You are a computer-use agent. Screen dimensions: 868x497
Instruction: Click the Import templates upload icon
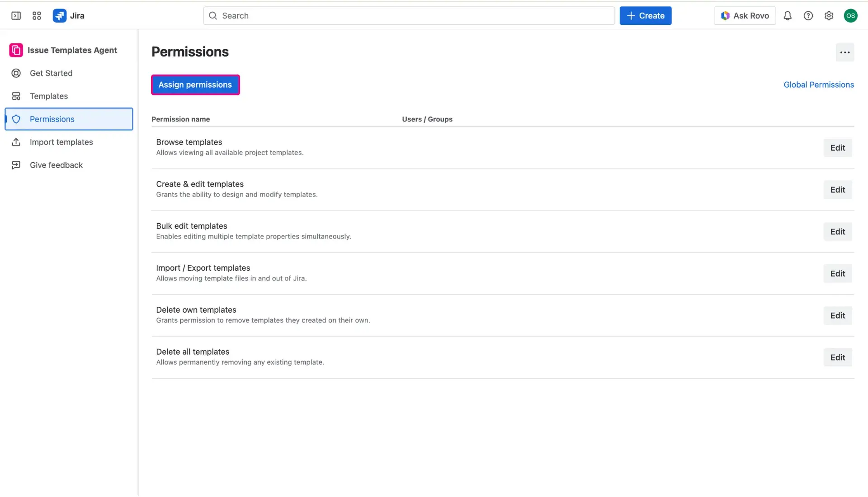point(16,142)
